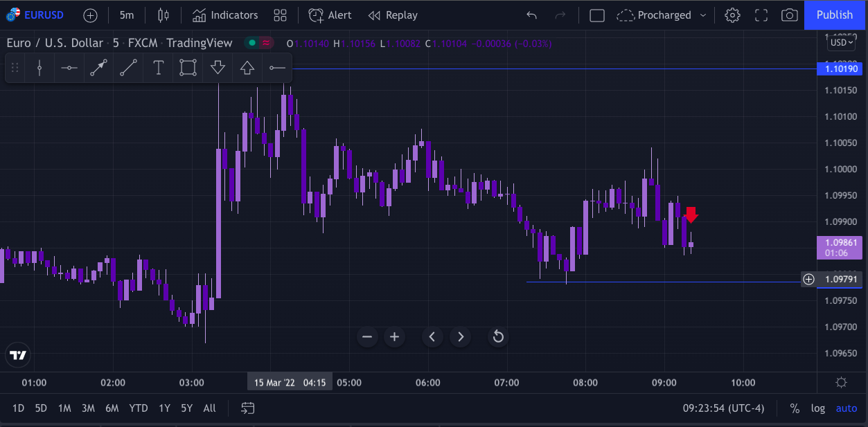Open the 5m timeframe interval dropdown
868x427 pixels.
127,15
